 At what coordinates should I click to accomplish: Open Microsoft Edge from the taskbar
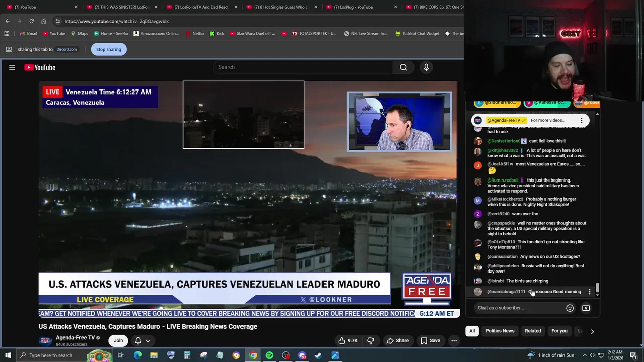(x=137, y=355)
